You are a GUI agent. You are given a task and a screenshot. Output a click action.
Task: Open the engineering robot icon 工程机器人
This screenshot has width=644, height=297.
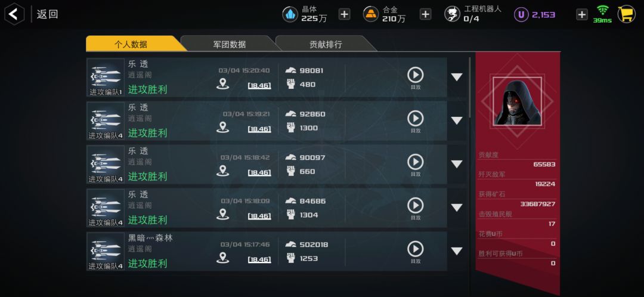pos(452,14)
